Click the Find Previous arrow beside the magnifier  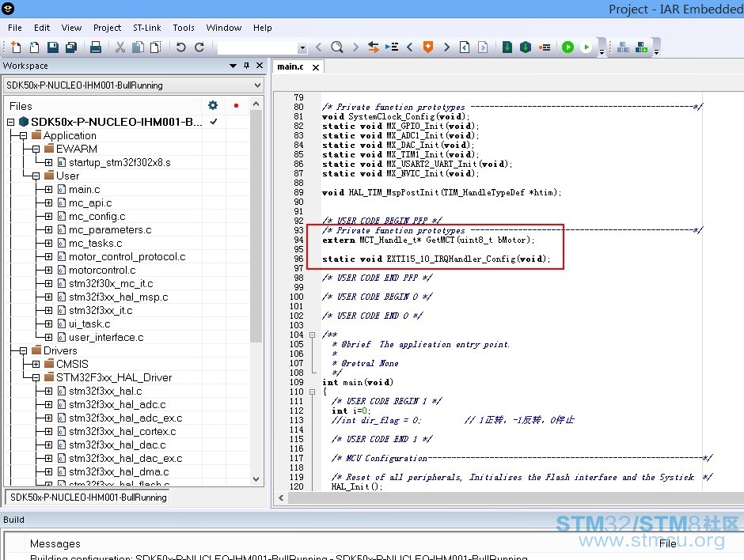pos(319,47)
